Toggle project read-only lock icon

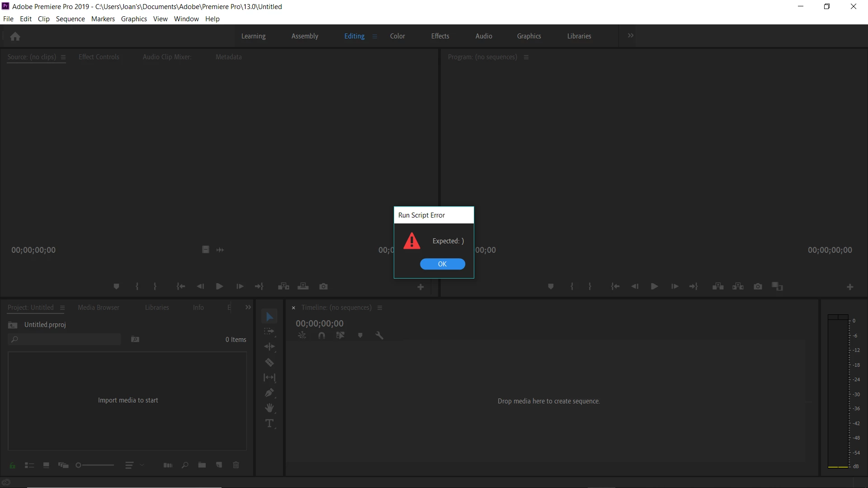13,465
